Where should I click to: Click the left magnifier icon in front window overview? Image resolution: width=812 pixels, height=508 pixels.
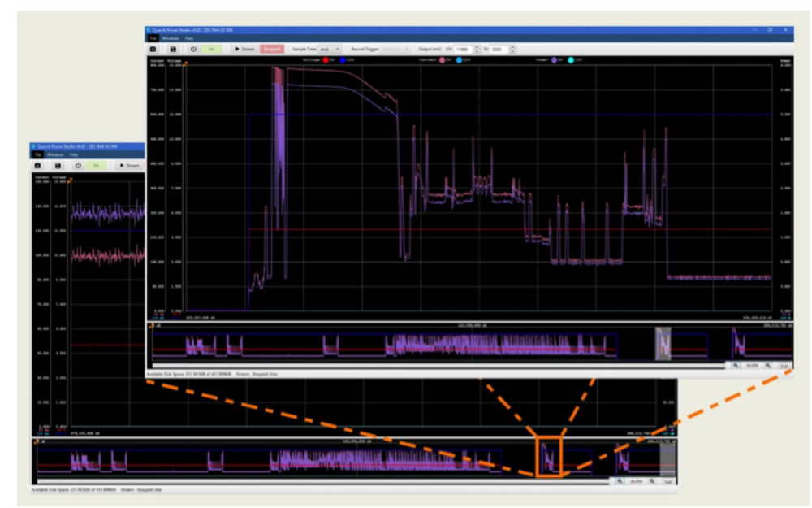coord(736,366)
